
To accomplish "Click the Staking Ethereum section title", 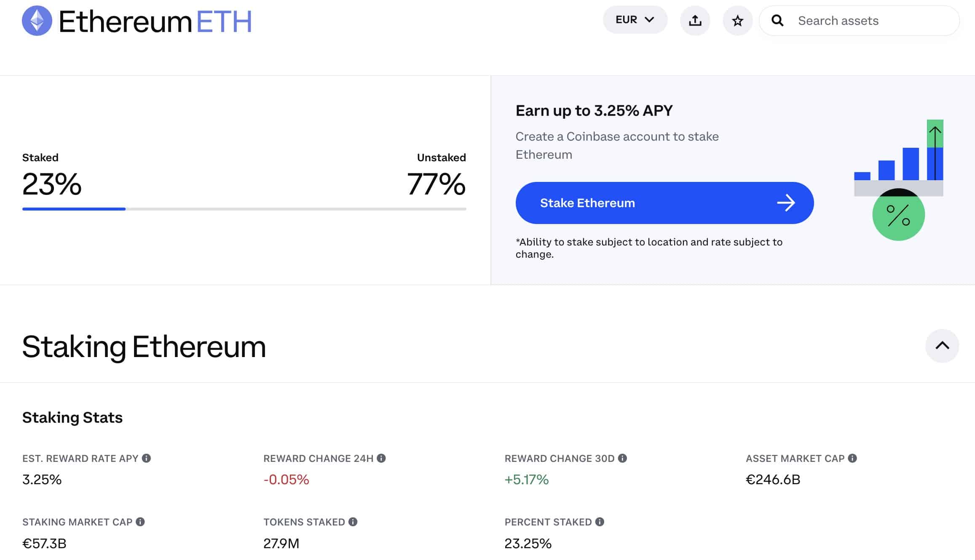I will tap(144, 346).
